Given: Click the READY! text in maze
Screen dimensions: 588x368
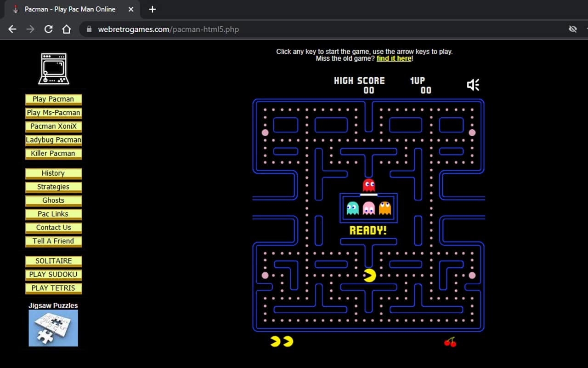Looking at the screenshot, I should 368,230.
